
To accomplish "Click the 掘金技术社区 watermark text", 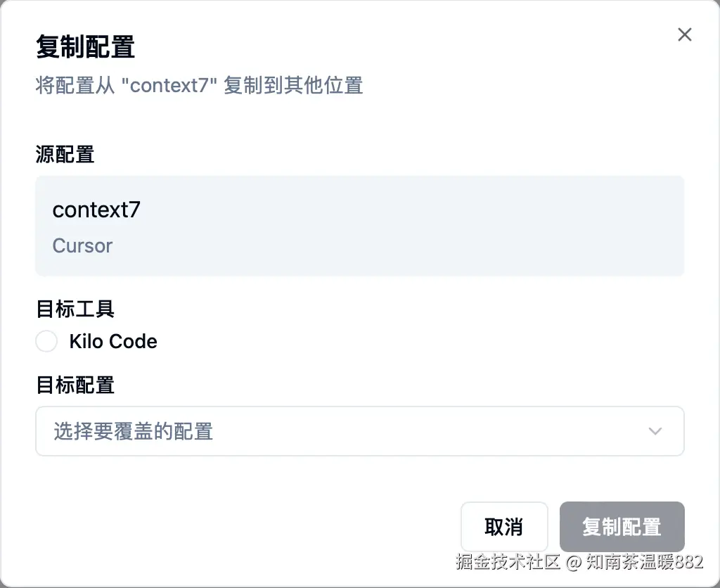I will pos(508,562).
